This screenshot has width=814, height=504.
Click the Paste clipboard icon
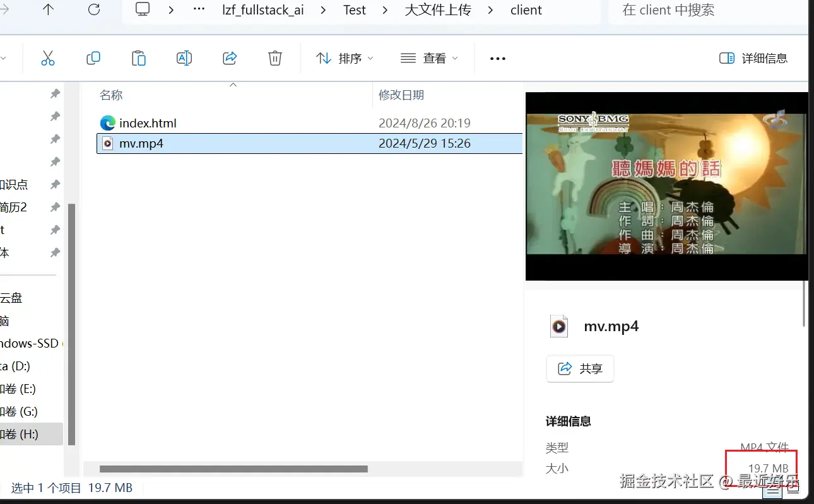pyautogui.click(x=139, y=58)
